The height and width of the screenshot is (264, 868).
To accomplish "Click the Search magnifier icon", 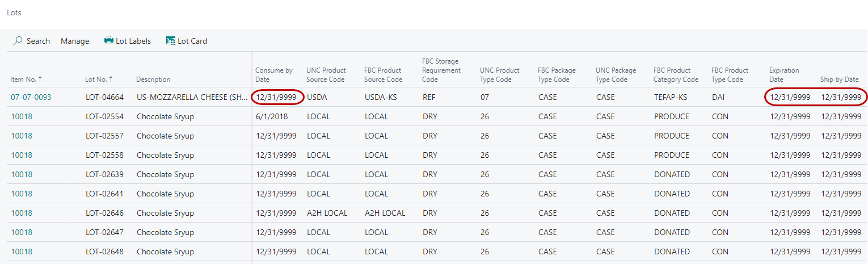I will 18,41.
